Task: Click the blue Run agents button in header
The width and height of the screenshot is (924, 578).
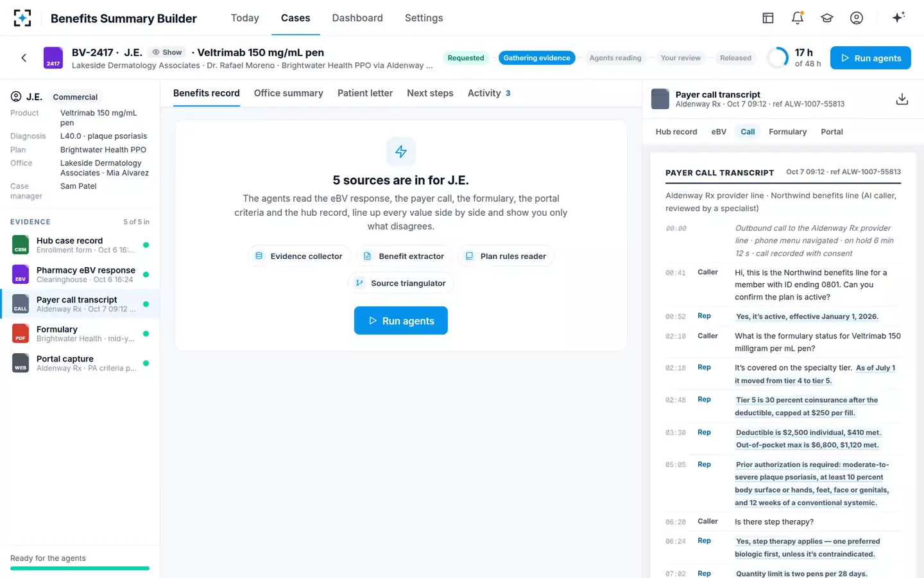Action: tap(871, 58)
